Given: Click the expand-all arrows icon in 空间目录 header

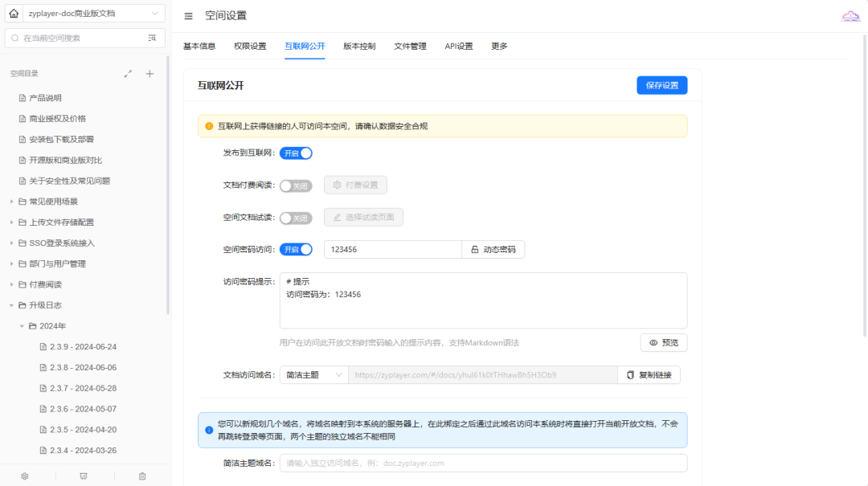Looking at the screenshot, I should click(128, 74).
